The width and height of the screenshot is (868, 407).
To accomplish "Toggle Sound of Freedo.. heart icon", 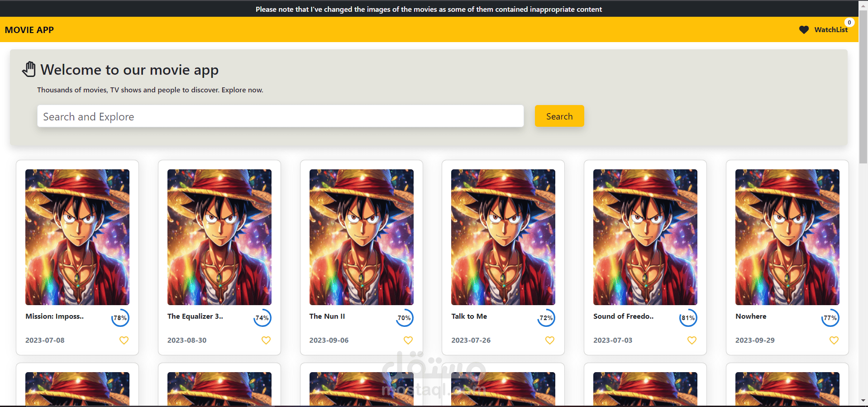I will (692, 340).
